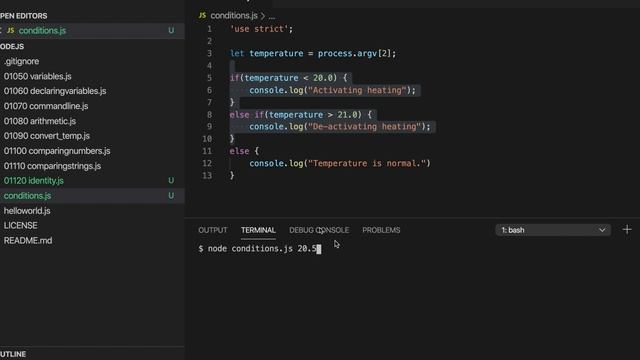Open 01120 identity.js file
The image size is (640, 360).
33,181
